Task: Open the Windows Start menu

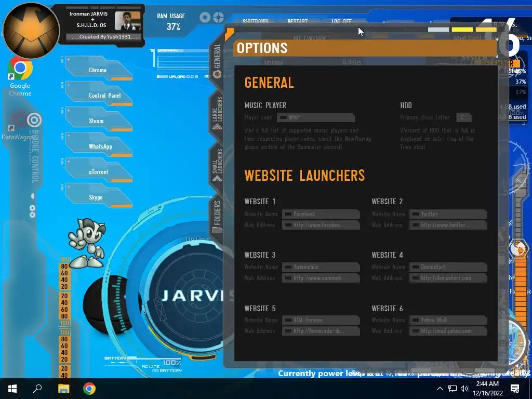Action: pos(12,389)
